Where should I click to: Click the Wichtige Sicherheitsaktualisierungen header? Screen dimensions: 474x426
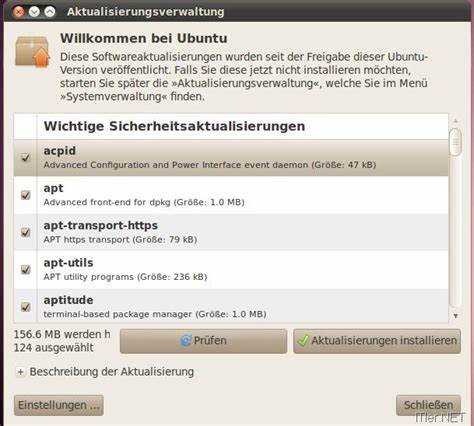(174, 126)
